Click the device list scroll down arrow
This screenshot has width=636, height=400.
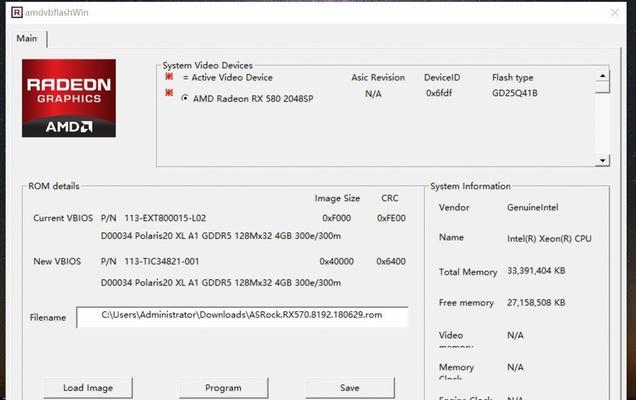[x=602, y=161]
